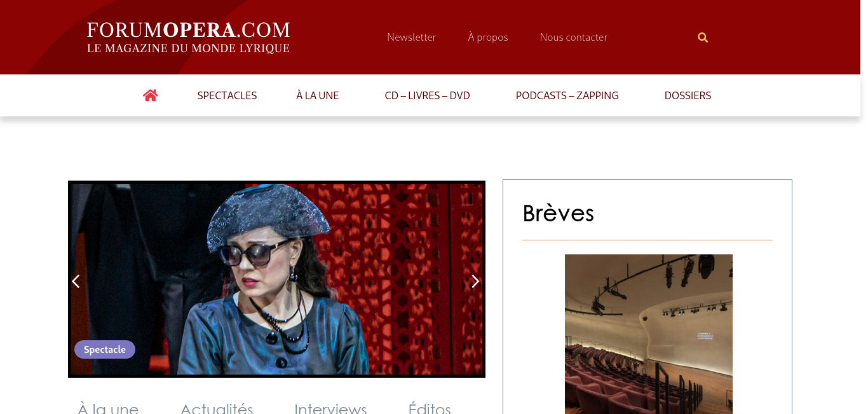Open the Podcasts – Zapping menu
This screenshot has width=868, height=414.
[567, 95]
